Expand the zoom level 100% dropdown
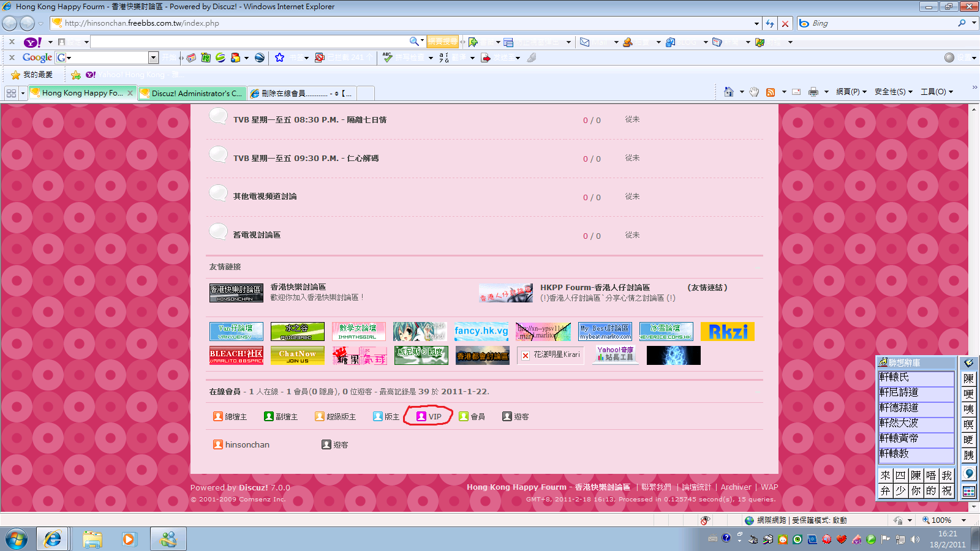The width and height of the screenshot is (980, 551). [963, 520]
